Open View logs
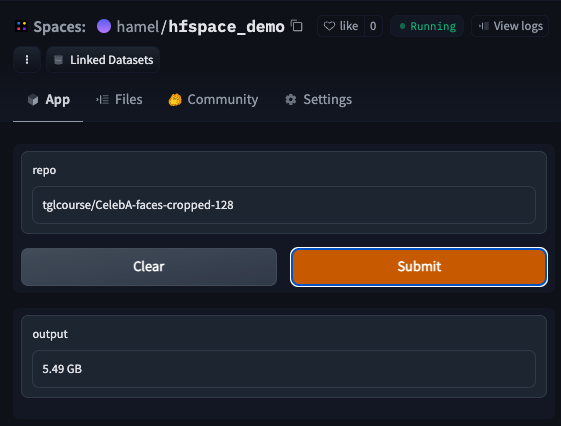 [x=510, y=26]
